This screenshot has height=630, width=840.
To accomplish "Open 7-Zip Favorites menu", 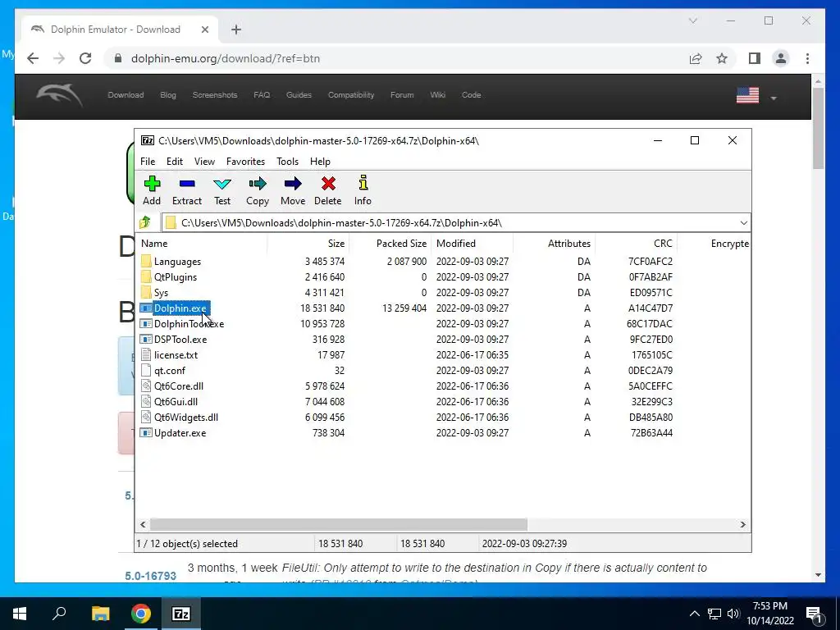I will point(245,162).
